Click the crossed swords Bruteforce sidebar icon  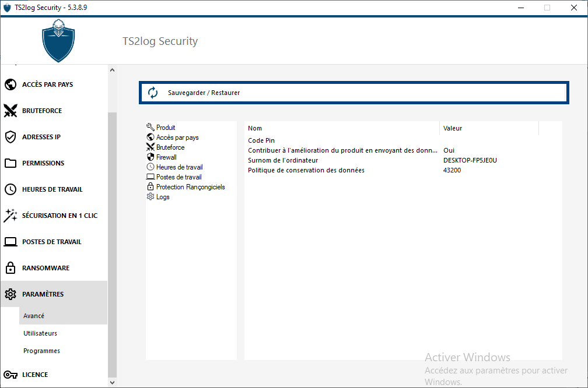point(10,111)
